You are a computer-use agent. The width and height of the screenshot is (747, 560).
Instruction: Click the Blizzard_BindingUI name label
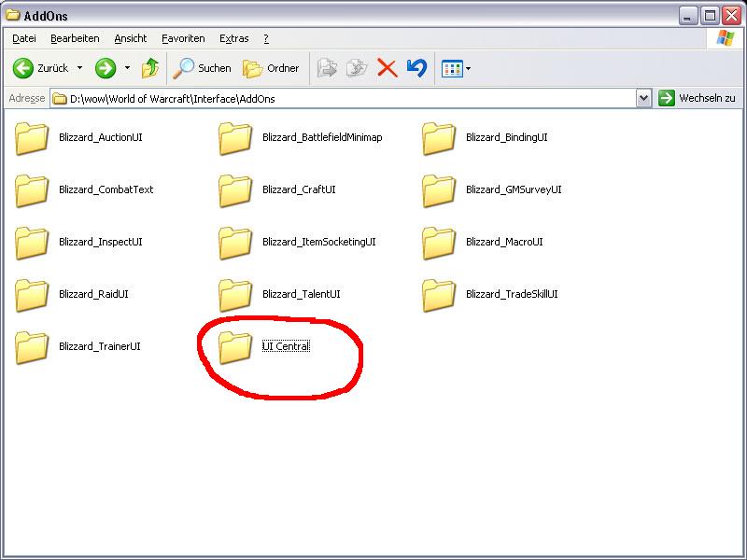[507, 137]
